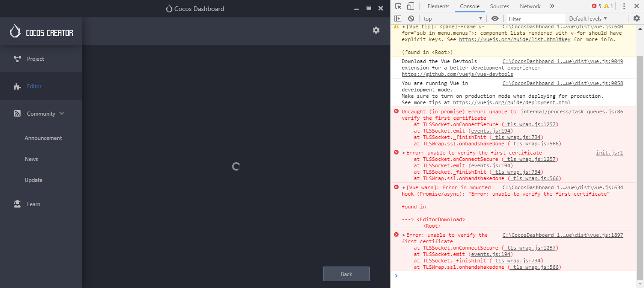Open DevTools more options menu
Image resolution: width=644 pixels, height=288 pixels.
tap(624, 6)
